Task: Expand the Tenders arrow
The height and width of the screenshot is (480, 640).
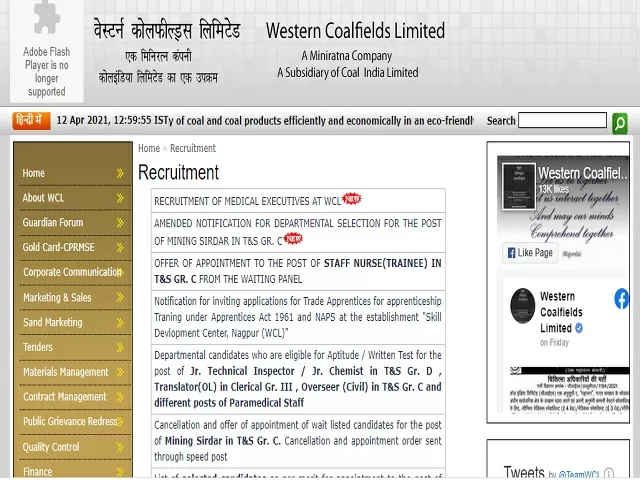Action: 120,347
